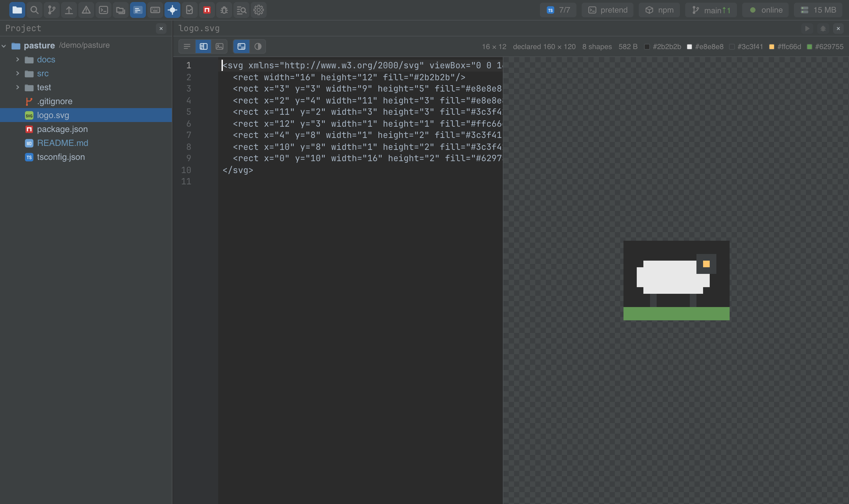Click the TypeScript 7/7 status widget
Image resolution: width=849 pixels, height=504 pixels.
(x=558, y=10)
